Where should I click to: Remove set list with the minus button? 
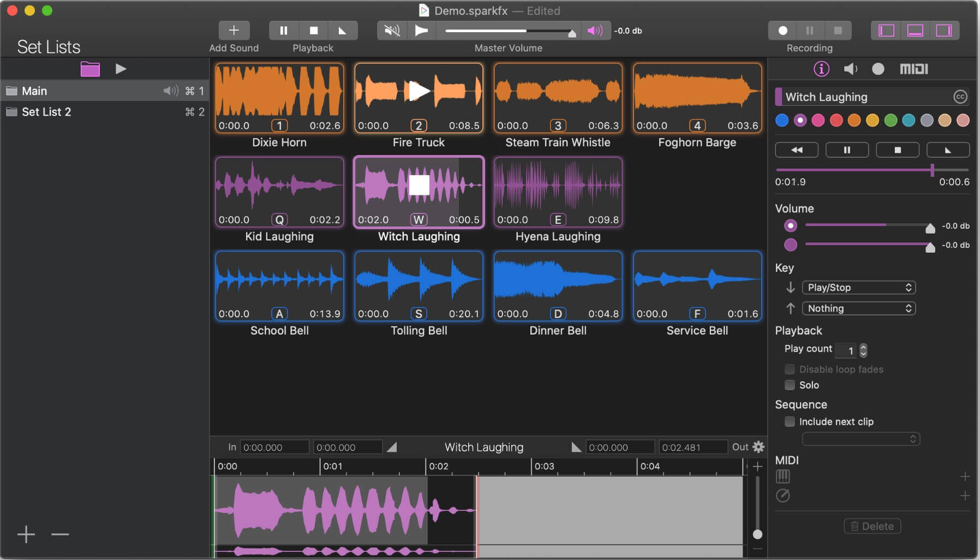coord(60,534)
